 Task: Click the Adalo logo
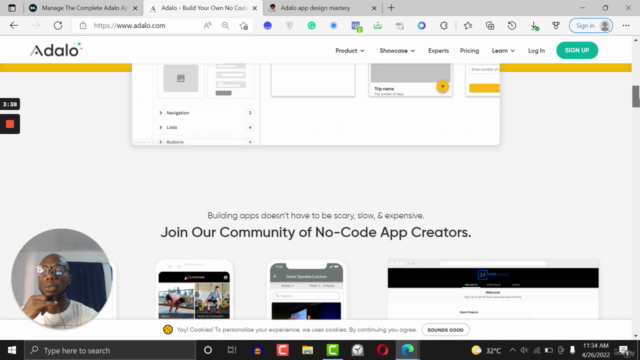click(56, 50)
